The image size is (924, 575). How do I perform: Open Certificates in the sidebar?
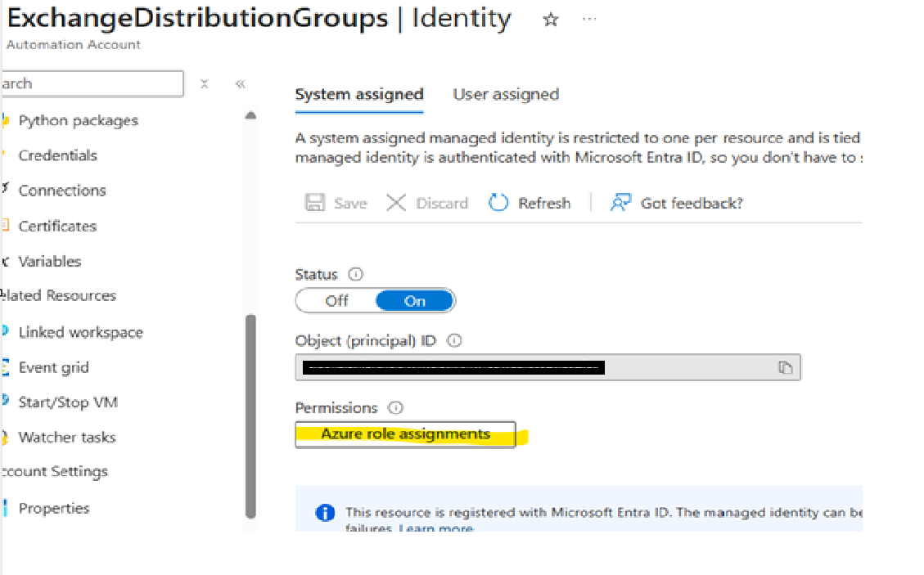click(57, 227)
